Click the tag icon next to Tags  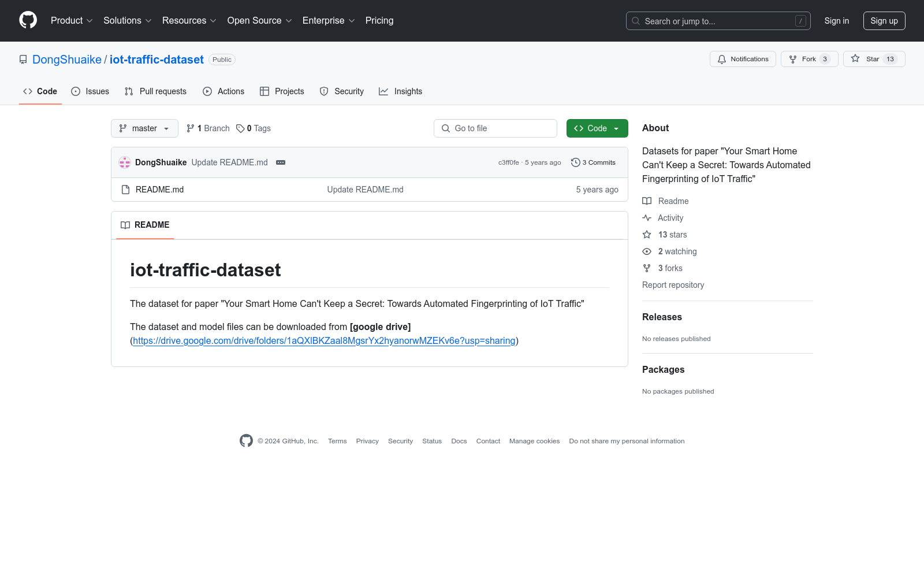(x=240, y=128)
